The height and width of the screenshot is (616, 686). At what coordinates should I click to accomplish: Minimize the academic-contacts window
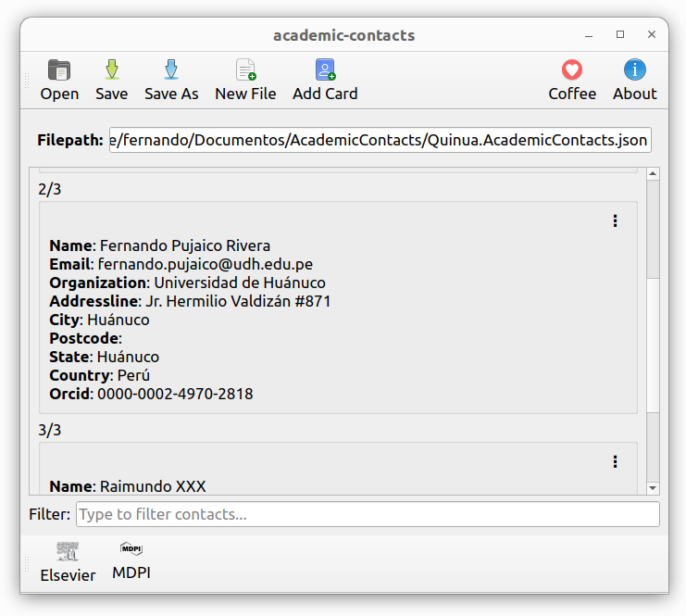589,35
